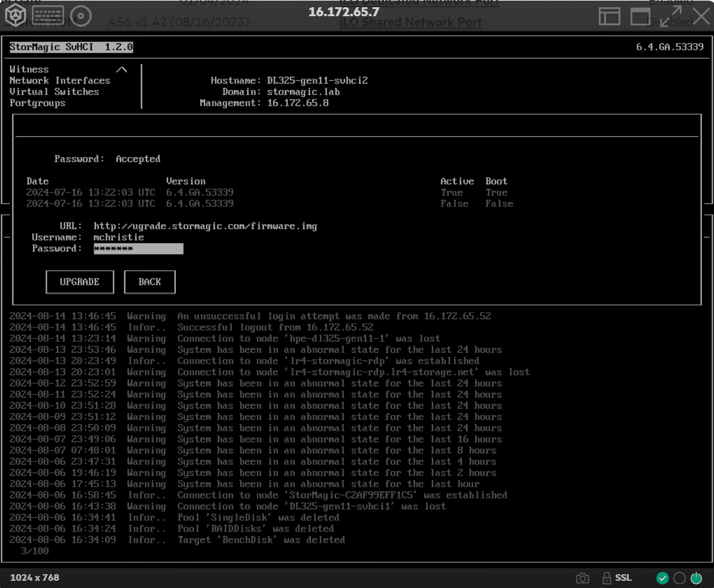
Task: Open the green power button menu
Action: tap(696, 578)
